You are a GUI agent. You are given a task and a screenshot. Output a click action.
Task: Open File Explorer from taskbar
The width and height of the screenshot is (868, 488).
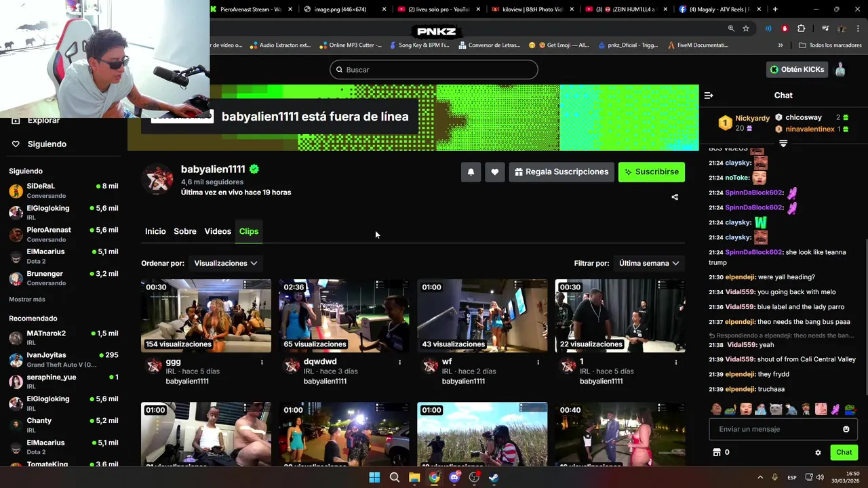pyautogui.click(x=414, y=477)
